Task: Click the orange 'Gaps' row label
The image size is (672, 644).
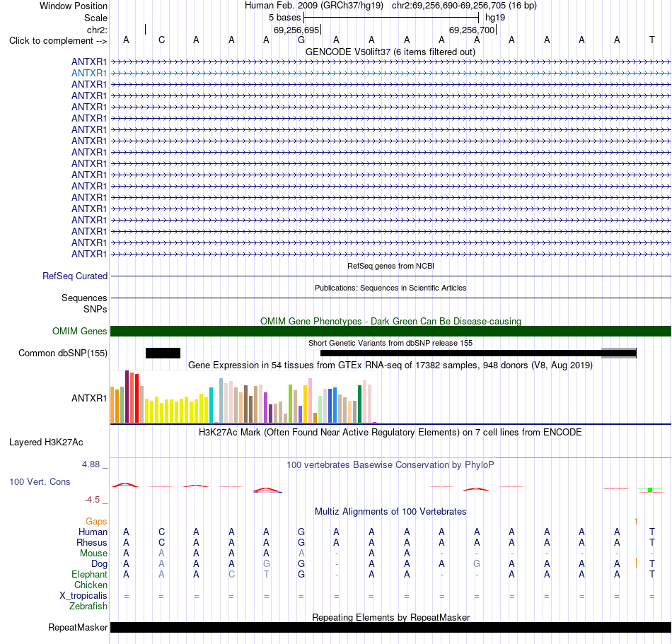Action: pos(96,521)
